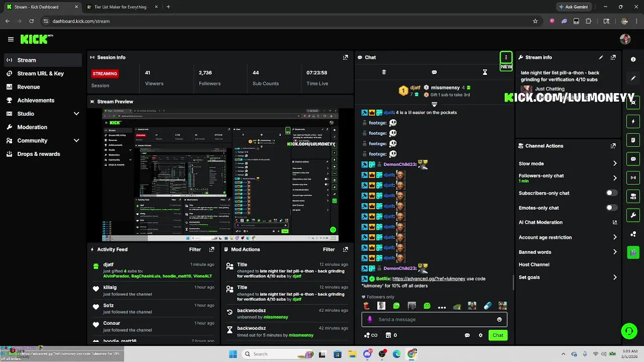Open Discord from the taskbar
Screen dimensions: 644x362
tap(367, 354)
